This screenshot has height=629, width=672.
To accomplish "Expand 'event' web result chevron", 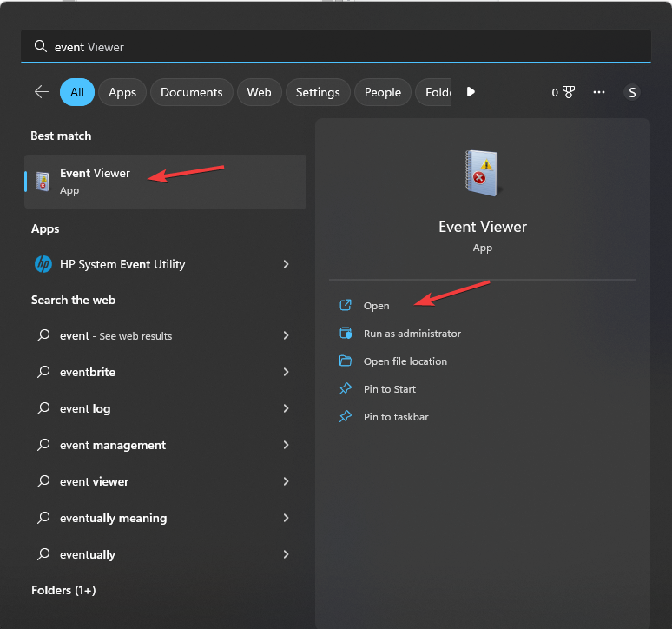I will coord(287,335).
